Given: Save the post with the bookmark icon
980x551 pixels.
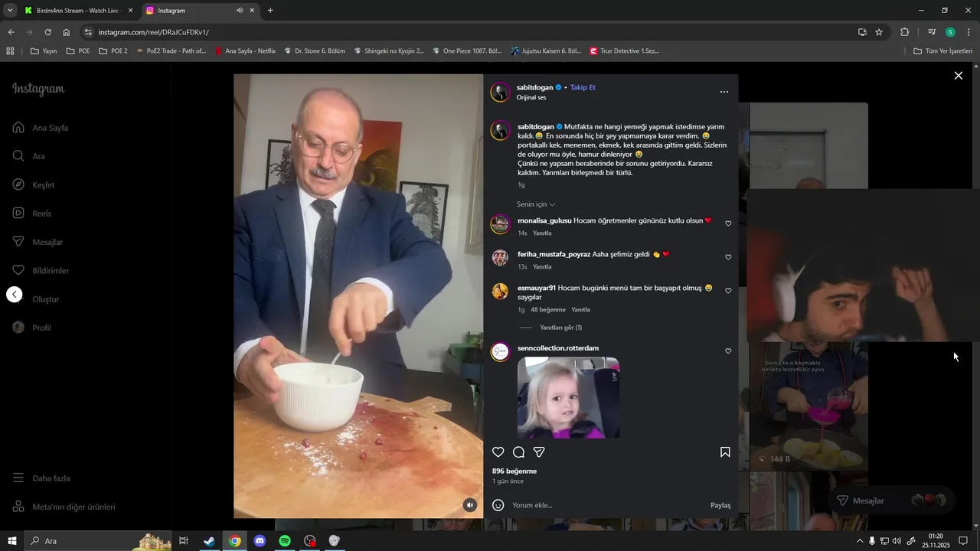Looking at the screenshot, I should [x=725, y=452].
